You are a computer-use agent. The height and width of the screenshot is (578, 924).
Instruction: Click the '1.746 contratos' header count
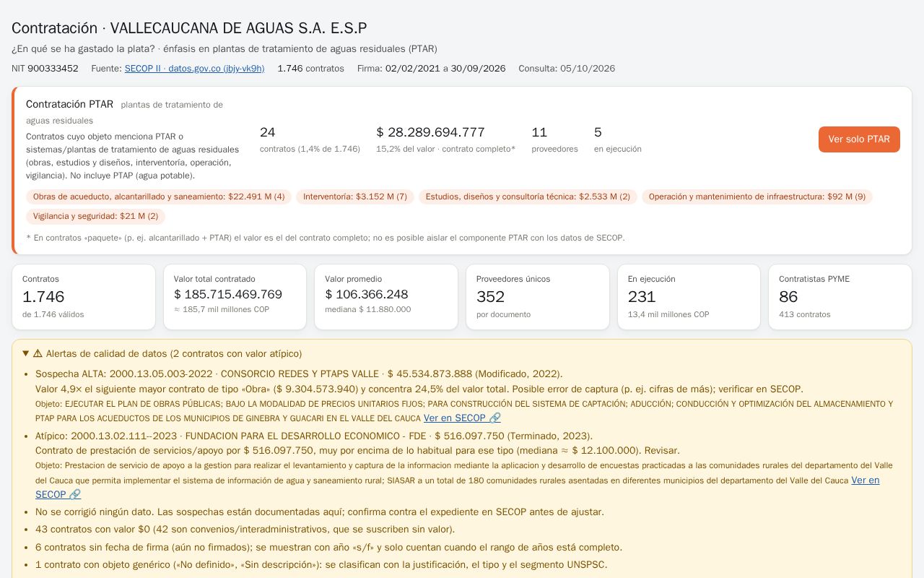click(x=310, y=69)
